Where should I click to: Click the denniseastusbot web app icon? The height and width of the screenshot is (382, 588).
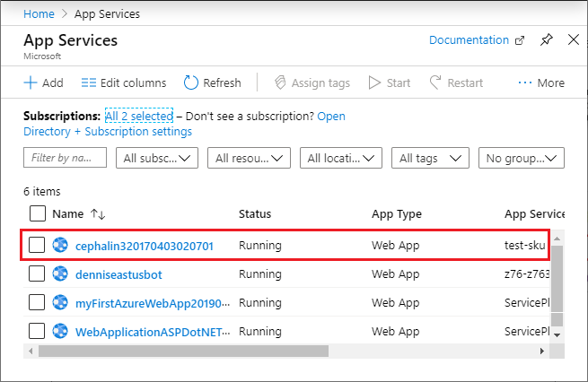click(x=60, y=273)
